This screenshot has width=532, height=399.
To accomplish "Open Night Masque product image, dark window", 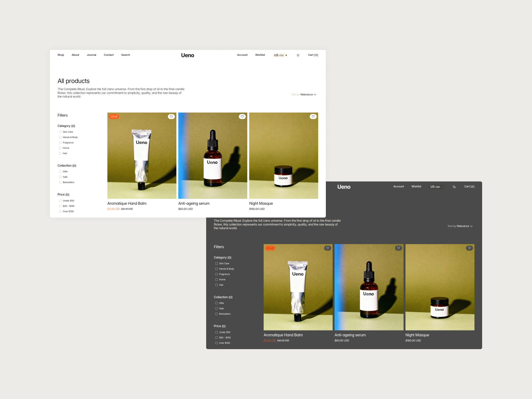I will point(440,287).
